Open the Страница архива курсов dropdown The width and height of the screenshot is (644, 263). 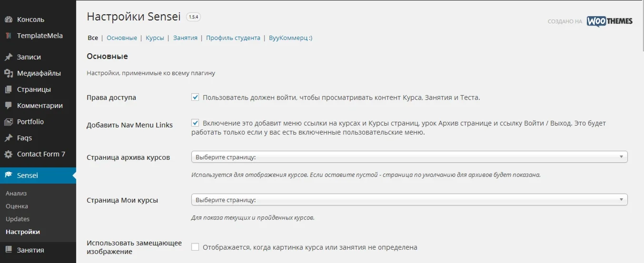tap(409, 157)
